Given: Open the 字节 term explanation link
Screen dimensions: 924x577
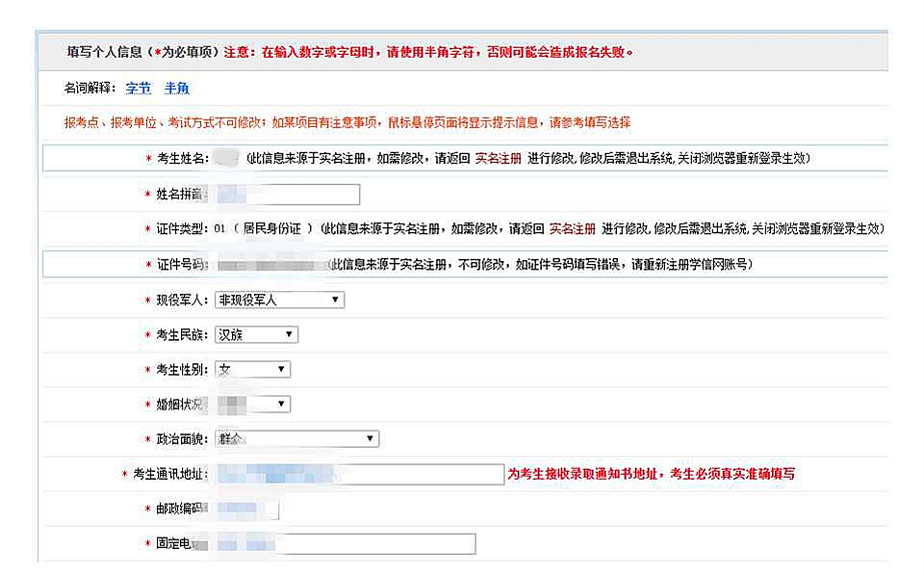Looking at the screenshot, I should point(138,89).
